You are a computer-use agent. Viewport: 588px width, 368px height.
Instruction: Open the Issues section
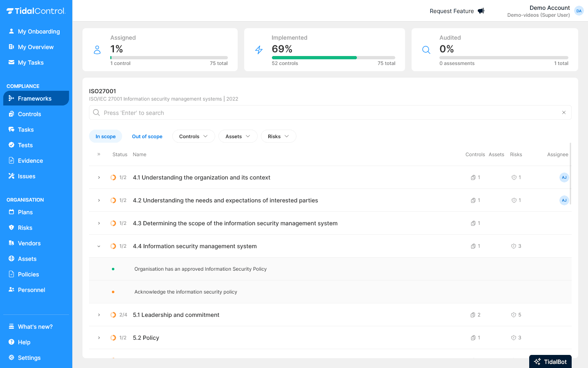(11, 176)
